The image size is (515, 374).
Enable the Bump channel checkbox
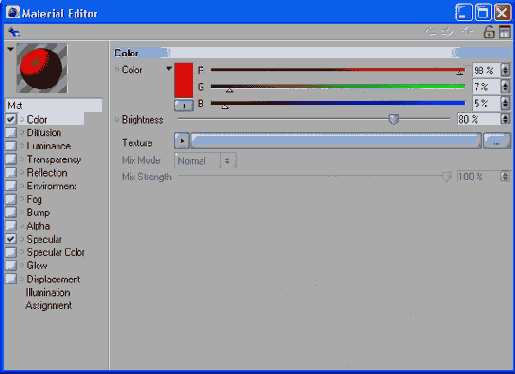point(11,212)
